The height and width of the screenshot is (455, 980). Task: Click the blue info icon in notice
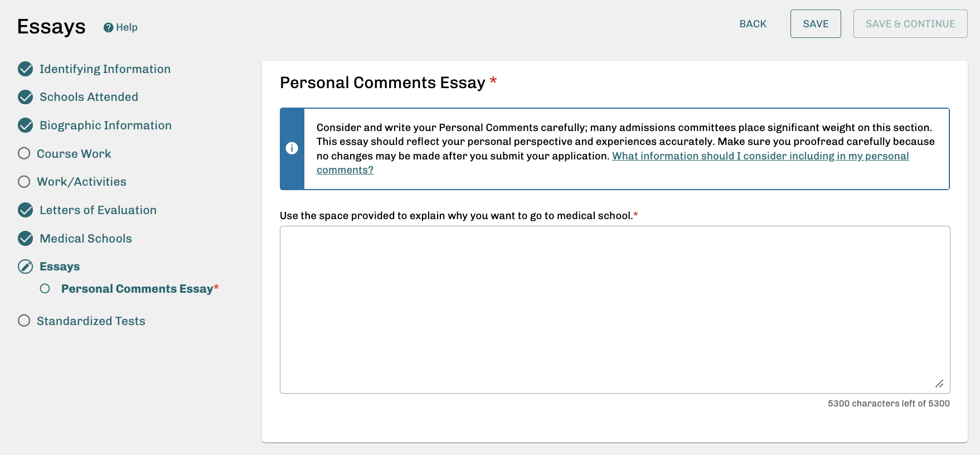[x=292, y=148]
